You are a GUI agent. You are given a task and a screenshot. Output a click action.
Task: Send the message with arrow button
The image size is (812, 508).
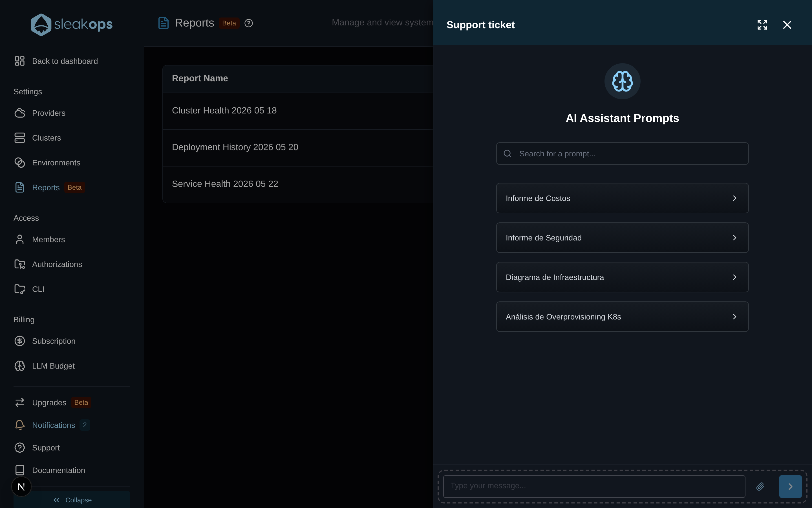(790, 487)
